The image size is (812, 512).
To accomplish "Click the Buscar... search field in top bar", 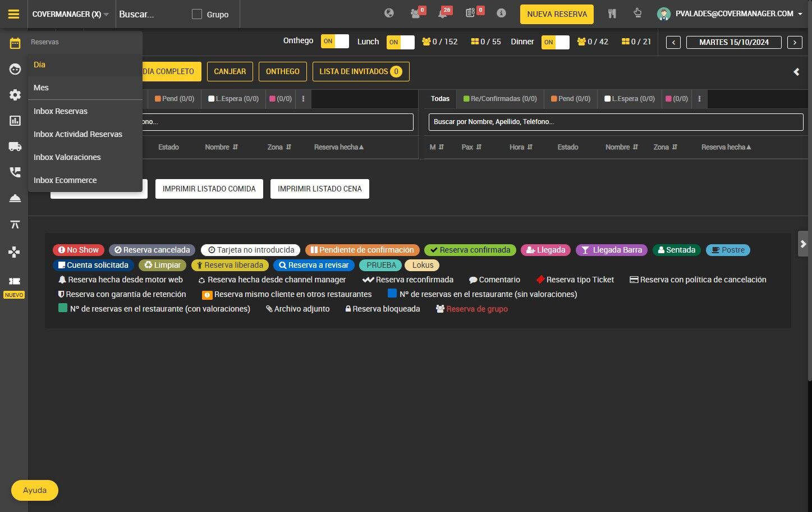I will [152, 14].
